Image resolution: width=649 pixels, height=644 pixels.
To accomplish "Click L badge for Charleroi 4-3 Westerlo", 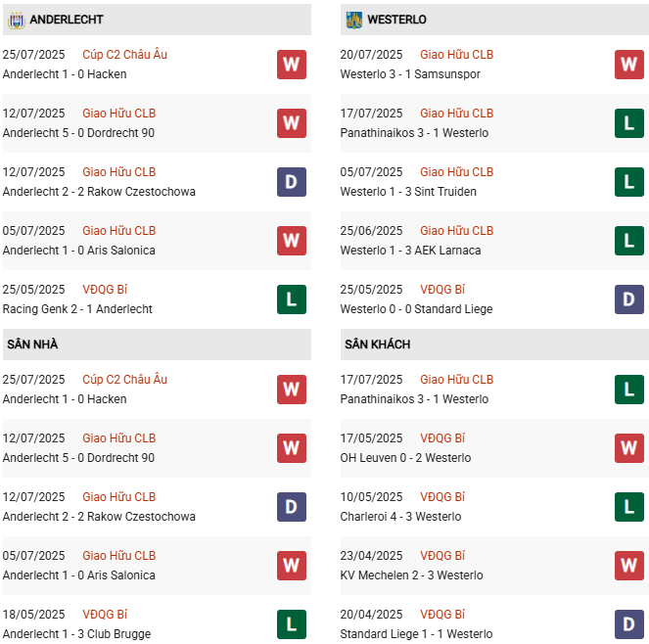I will point(628,507).
